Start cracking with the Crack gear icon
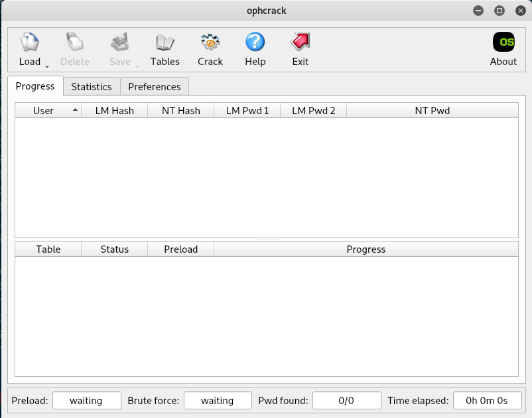Viewport: 532px width, 418px height. click(x=210, y=42)
